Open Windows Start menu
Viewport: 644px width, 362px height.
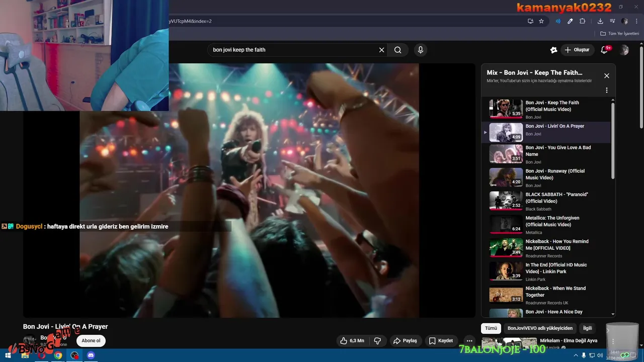point(9,355)
